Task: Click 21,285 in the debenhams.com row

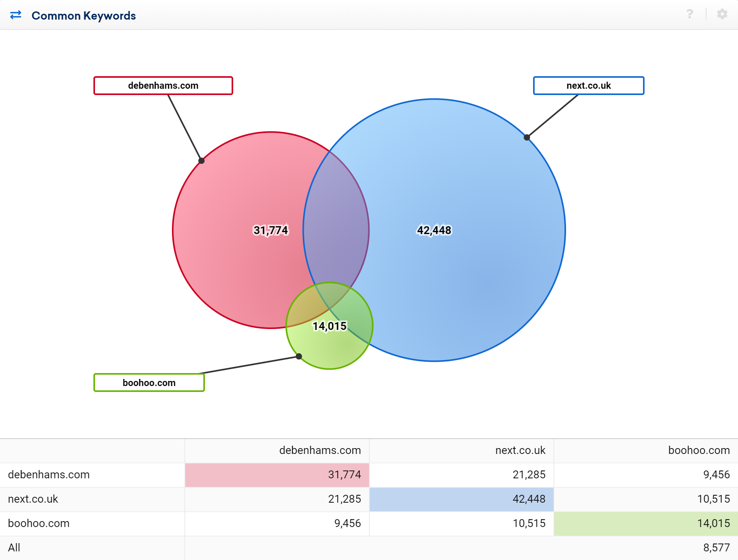Action: tap(529, 475)
